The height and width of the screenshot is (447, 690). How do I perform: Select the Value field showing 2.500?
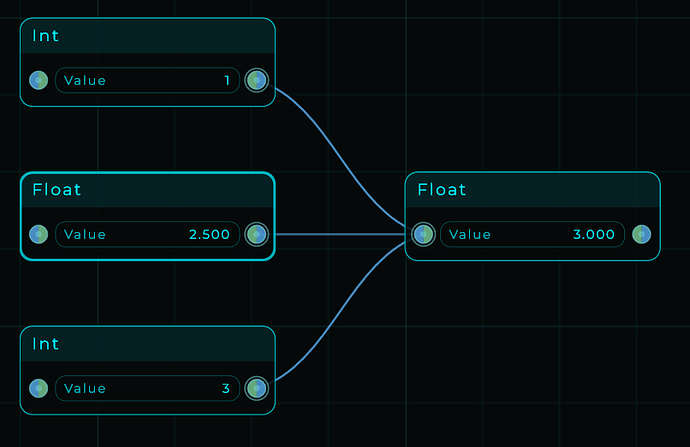147,234
